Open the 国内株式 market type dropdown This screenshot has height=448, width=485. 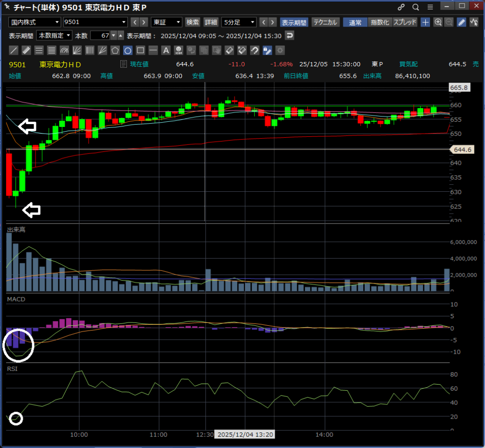pyautogui.click(x=35, y=22)
